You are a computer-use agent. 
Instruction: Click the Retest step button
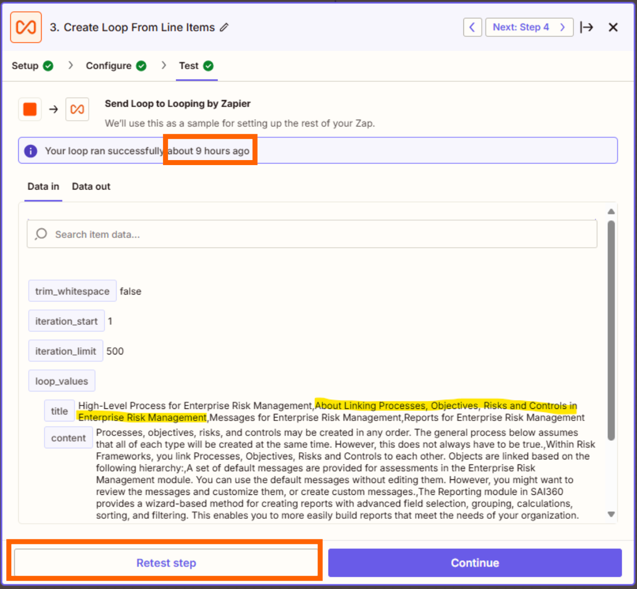[166, 563]
